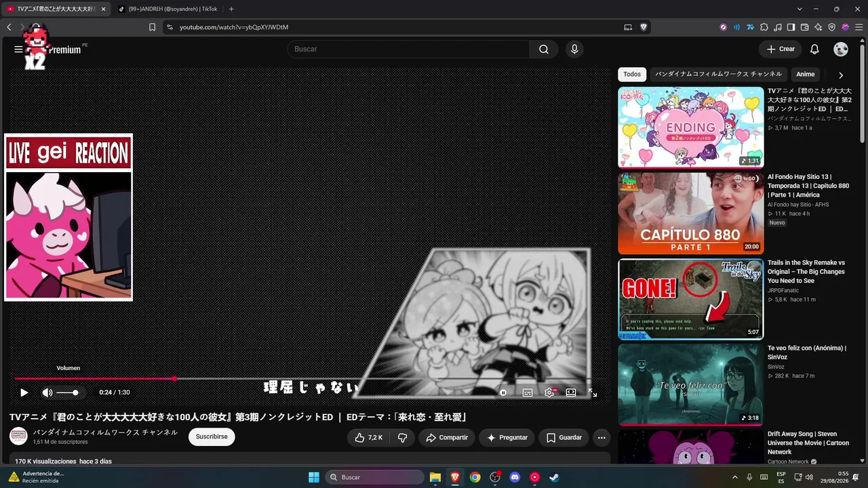The height and width of the screenshot is (488, 868).
Task: Close the YouTube browser tab
Action: 103,9
